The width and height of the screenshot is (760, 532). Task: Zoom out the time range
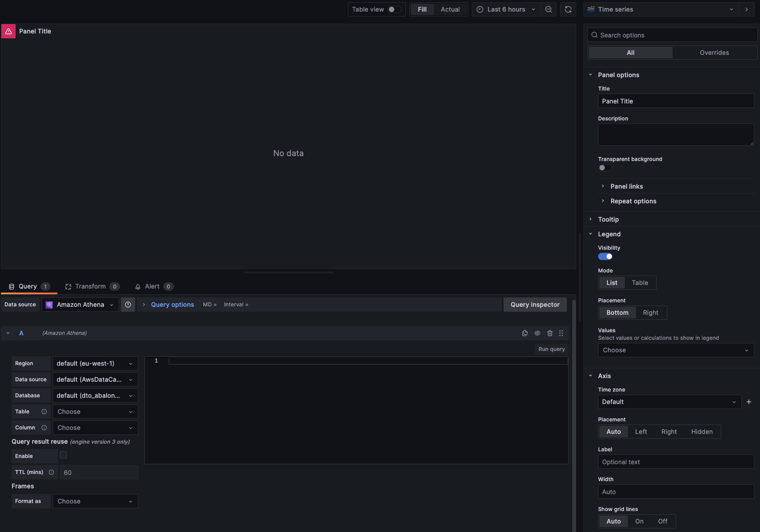tap(549, 9)
